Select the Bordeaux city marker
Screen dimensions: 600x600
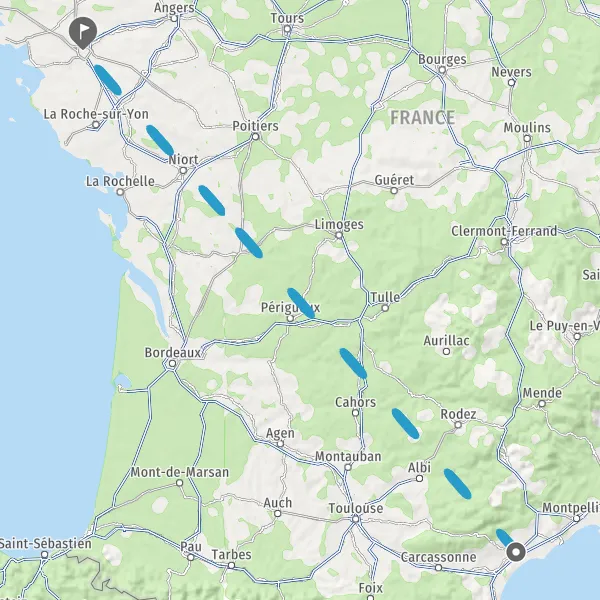(x=173, y=364)
